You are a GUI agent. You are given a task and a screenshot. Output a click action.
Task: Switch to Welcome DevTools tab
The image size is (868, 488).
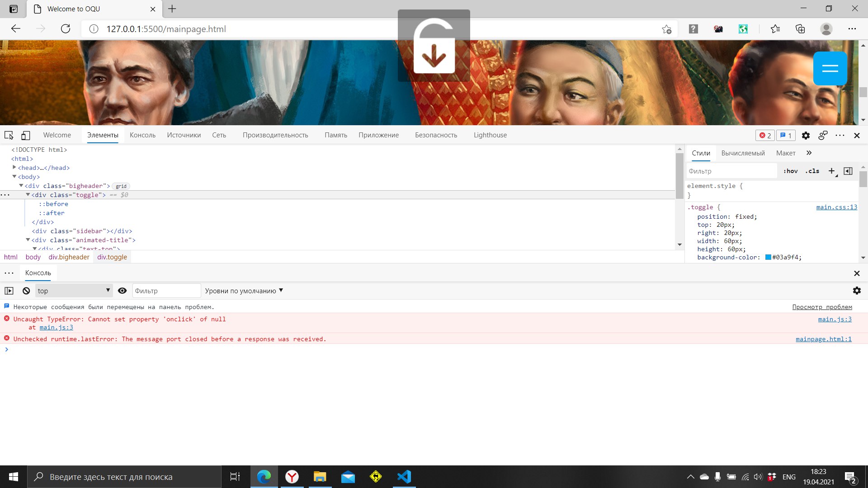[x=57, y=135]
